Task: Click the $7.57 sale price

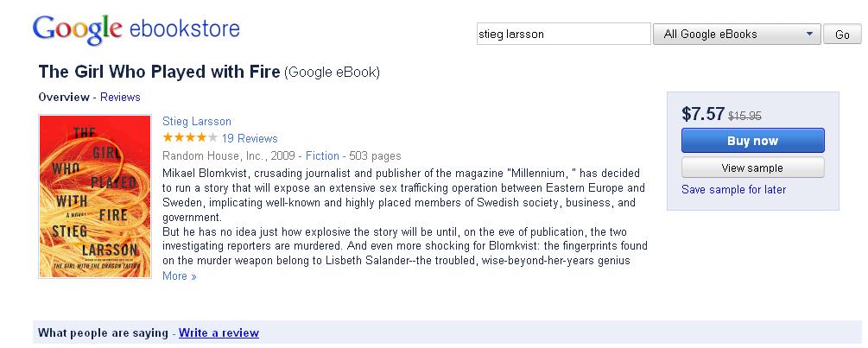Action: (x=703, y=114)
